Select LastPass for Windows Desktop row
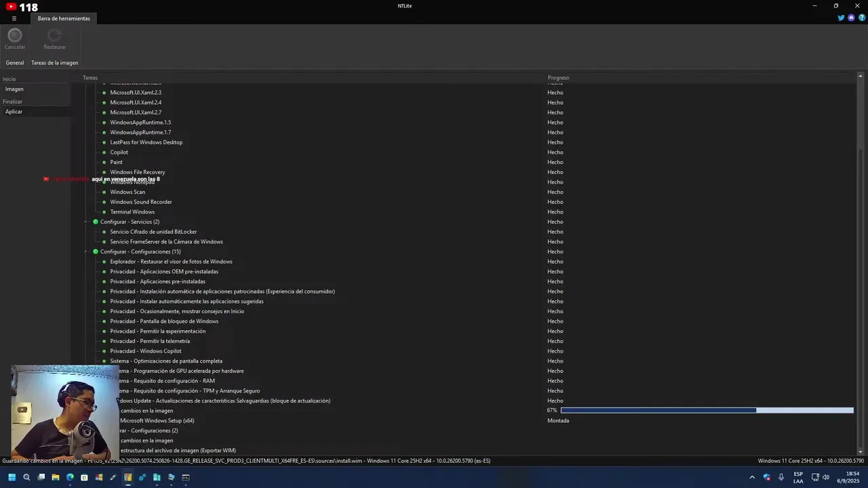The image size is (868, 488). (146, 142)
